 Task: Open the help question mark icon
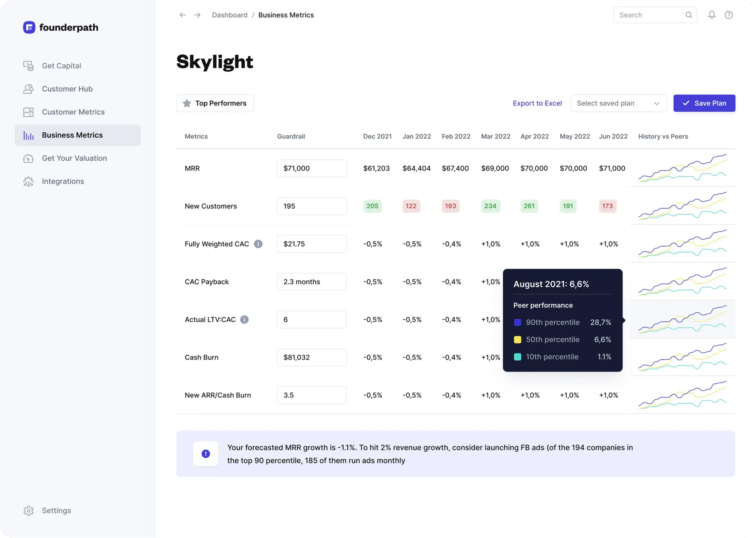(x=728, y=15)
